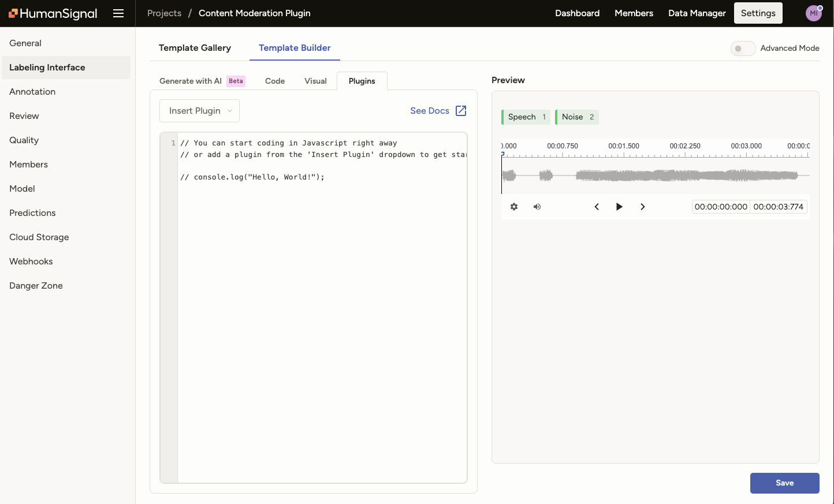Screen dimensions: 834x504
Task: Select the Noise label
Action: tap(577, 117)
